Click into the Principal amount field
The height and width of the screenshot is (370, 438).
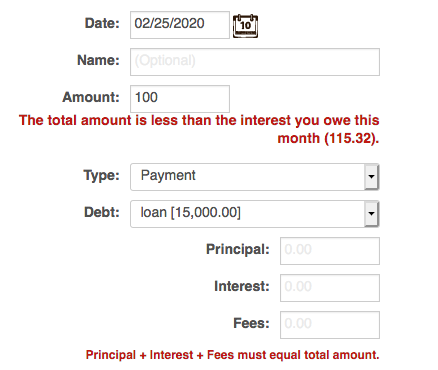tap(330, 251)
